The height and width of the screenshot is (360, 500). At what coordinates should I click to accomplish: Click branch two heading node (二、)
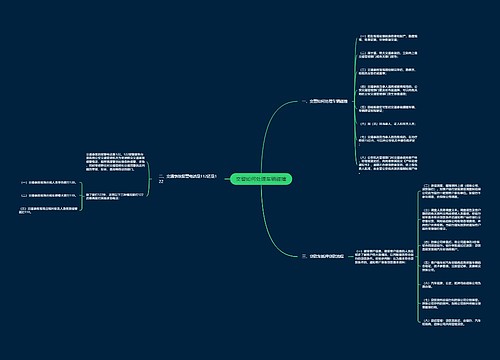click(188, 178)
